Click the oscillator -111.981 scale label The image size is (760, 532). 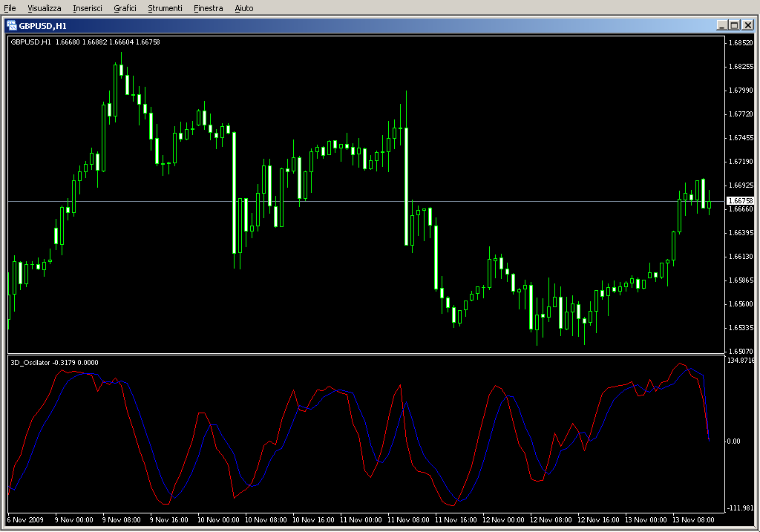pos(740,508)
